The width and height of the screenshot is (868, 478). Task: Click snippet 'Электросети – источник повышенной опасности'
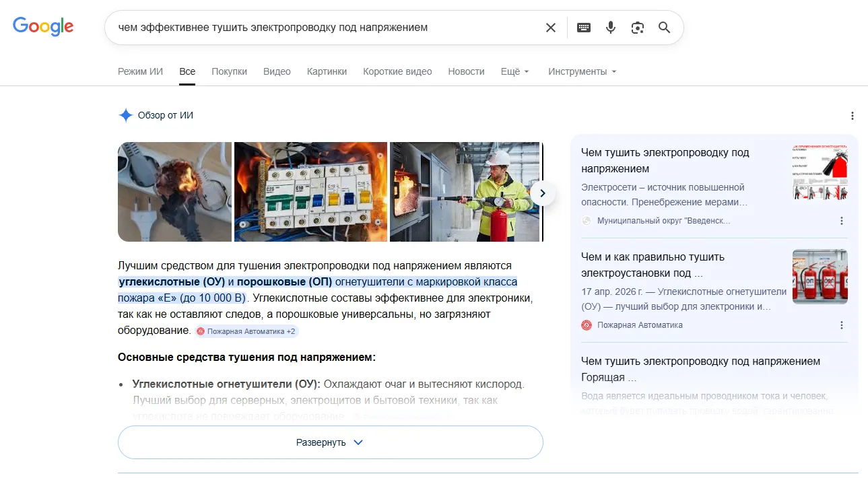[664, 195]
